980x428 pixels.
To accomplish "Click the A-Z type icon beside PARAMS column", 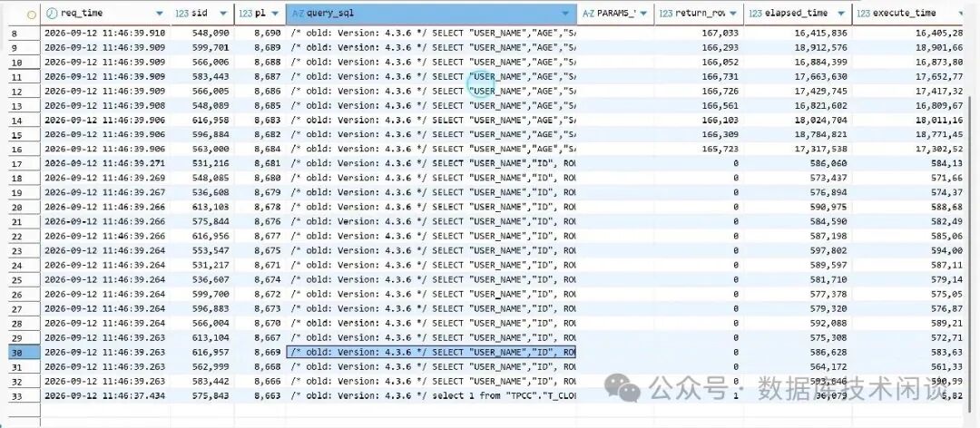I will click(x=588, y=13).
